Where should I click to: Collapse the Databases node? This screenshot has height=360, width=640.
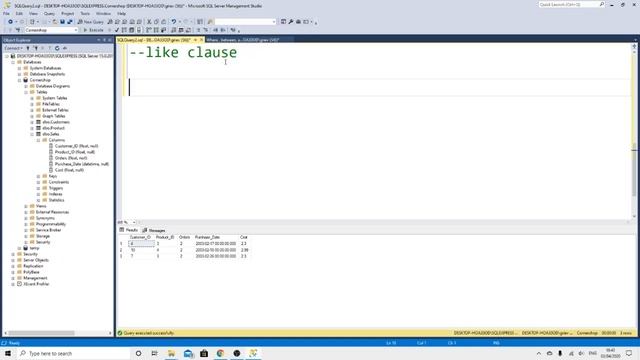(x=13, y=62)
